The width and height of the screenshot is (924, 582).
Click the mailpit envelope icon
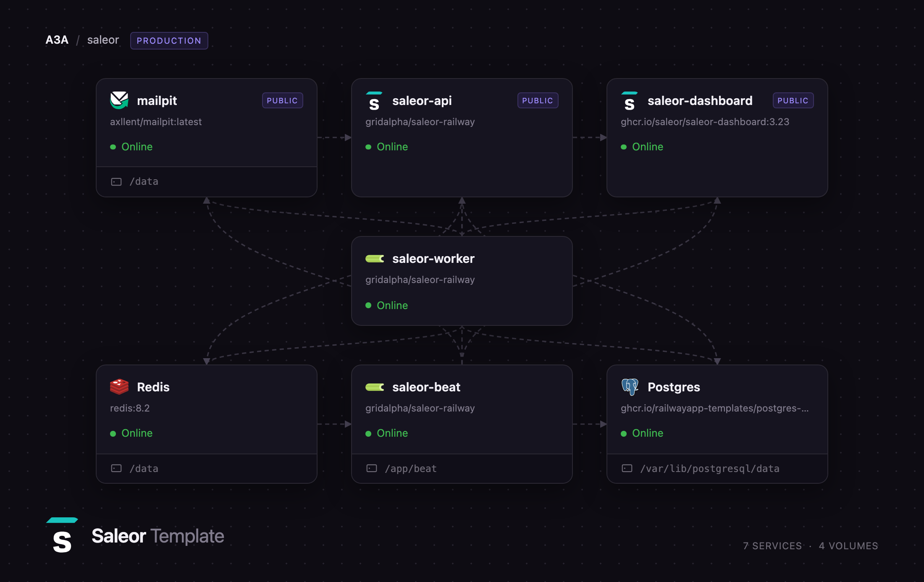(119, 100)
